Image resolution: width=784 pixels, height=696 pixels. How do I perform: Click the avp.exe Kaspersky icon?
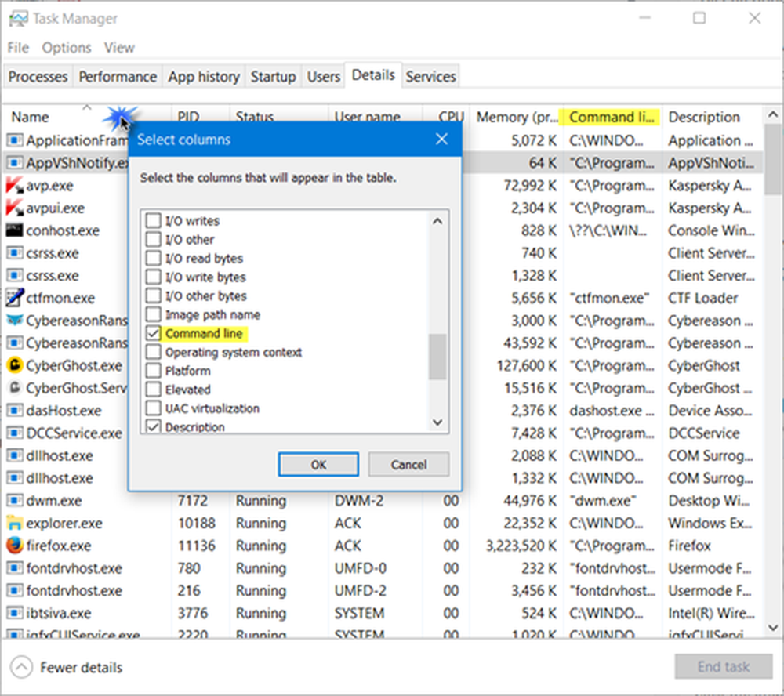pyautogui.click(x=14, y=186)
